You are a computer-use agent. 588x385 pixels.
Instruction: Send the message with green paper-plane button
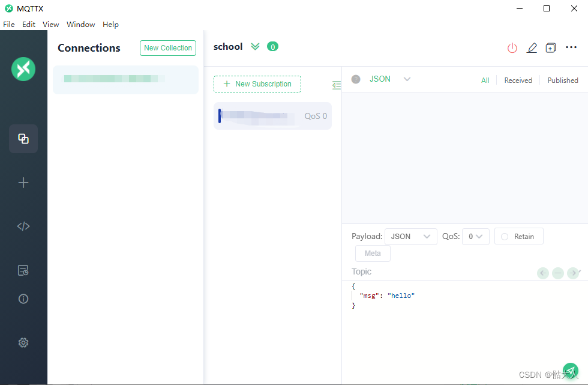[x=571, y=371]
